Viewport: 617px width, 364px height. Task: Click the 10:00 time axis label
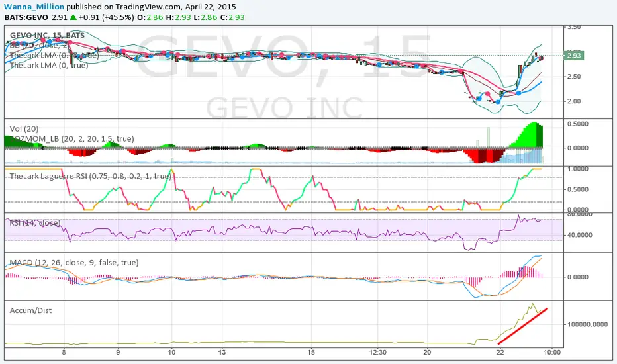(x=552, y=352)
